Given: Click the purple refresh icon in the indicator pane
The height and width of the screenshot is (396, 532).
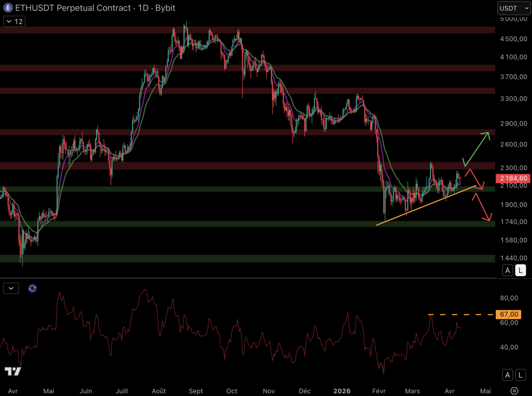Looking at the screenshot, I should (32, 289).
